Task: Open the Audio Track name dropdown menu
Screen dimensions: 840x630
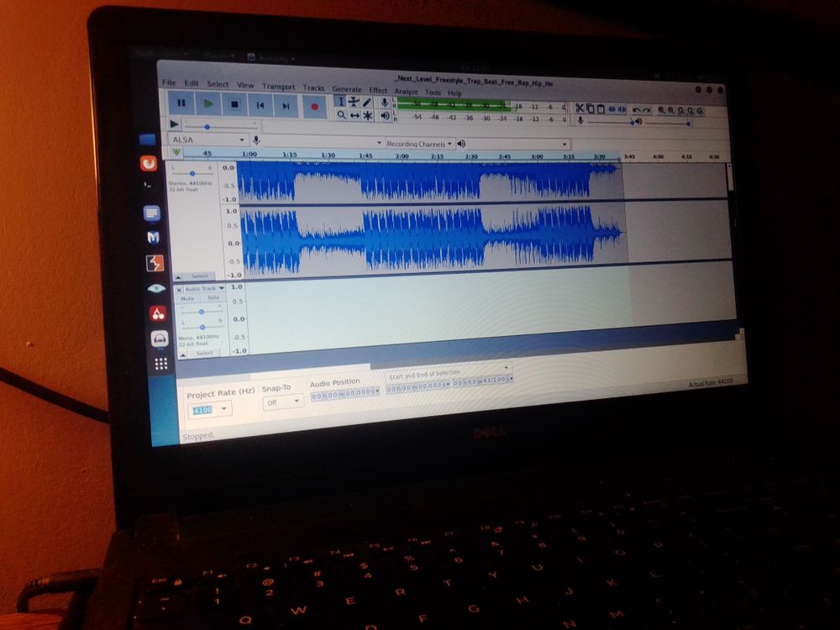Action: (x=204, y=289)
